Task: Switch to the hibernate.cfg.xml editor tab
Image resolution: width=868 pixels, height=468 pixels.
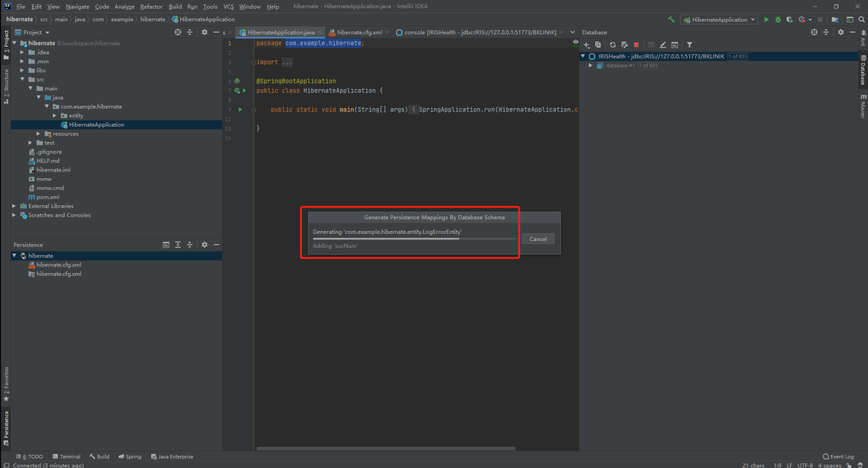Action: coord(359,33)
